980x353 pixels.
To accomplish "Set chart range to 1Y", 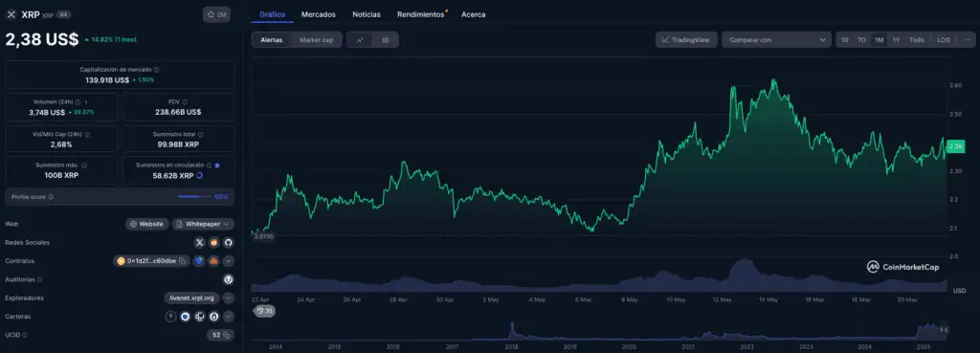I will (x=896, y=40).
